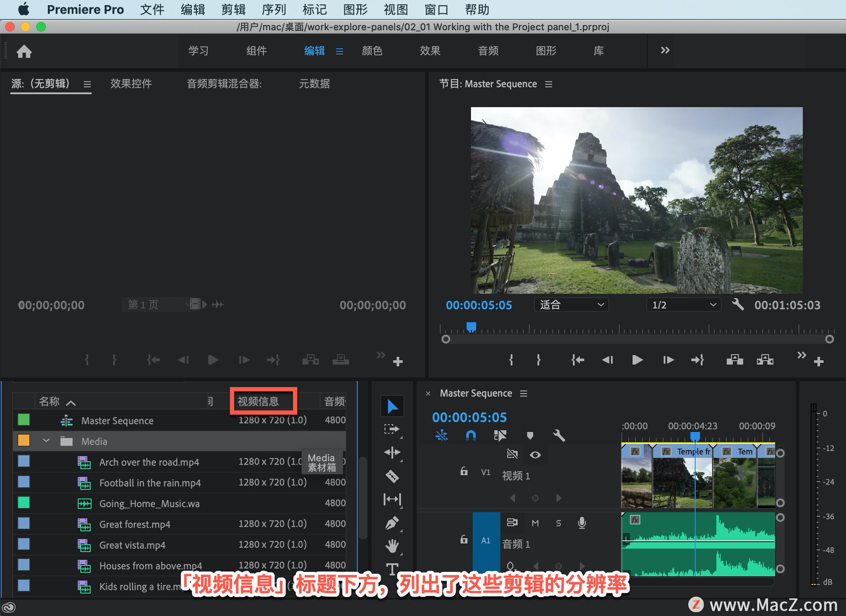
Task: Select the Razor tool
Action: pyautogui.click(x=392, y=476)
